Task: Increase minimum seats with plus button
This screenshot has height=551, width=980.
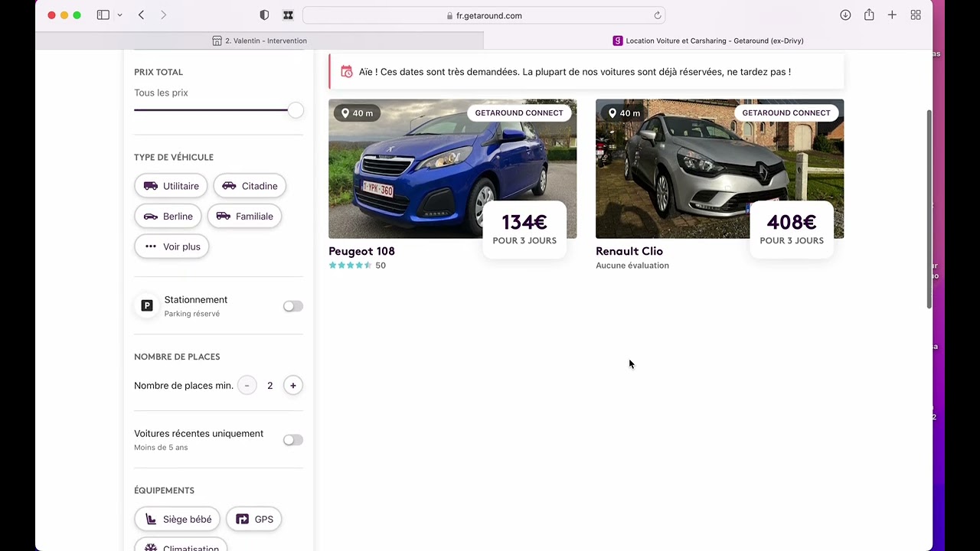Action: 292,386
